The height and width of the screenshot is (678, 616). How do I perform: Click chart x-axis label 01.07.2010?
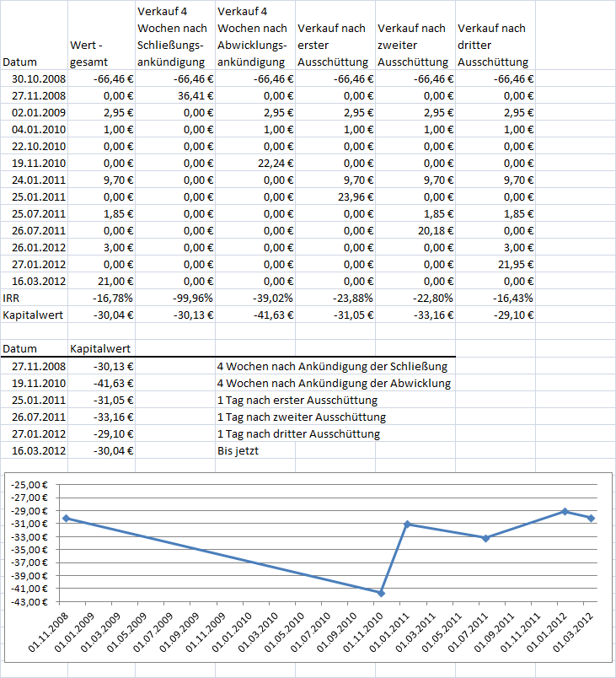pyautogui.click(x=311, y=632)
